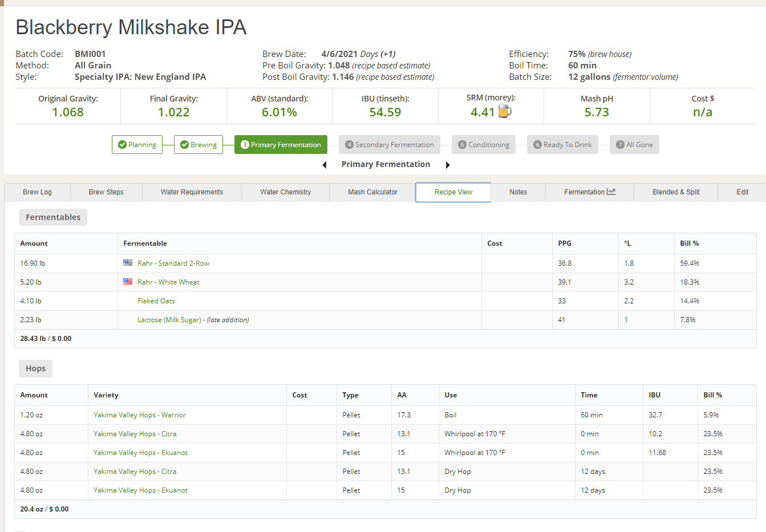This screenshot has width=766, height=532.
Task: Click the number 6 badge on Ready To Drink
Action: [x=537, y=145]
